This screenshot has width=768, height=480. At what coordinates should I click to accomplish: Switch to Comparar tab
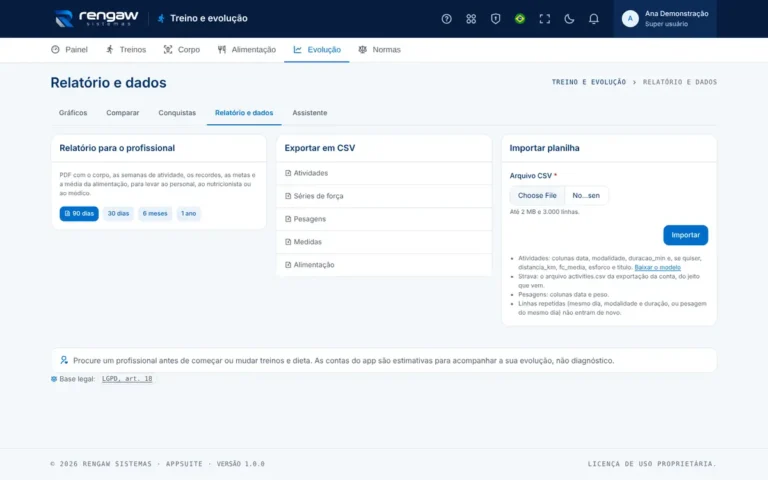pyautogui.click(x=122, y=113)
